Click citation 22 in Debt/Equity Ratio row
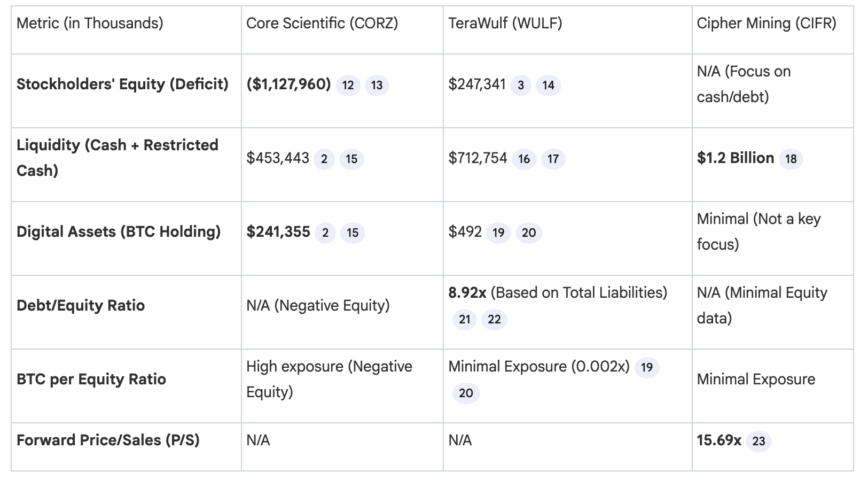The image size is (868, 487). pyautogui.click(x=494, y=320)
